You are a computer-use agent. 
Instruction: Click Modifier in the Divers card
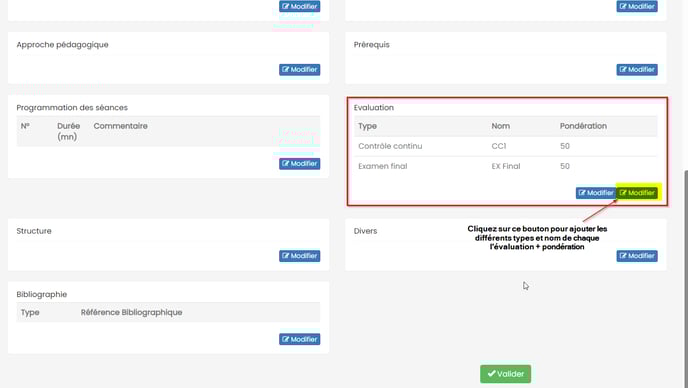[x=637, y=256]
